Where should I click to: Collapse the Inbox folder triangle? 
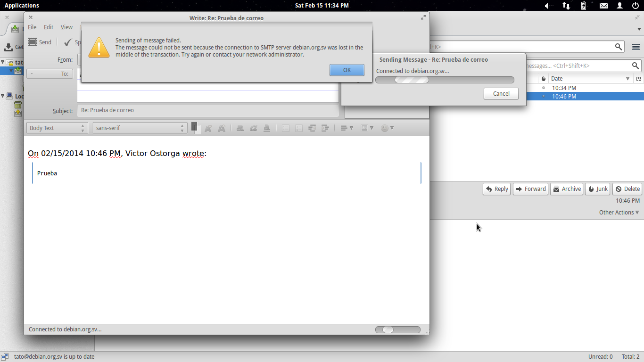11,71
